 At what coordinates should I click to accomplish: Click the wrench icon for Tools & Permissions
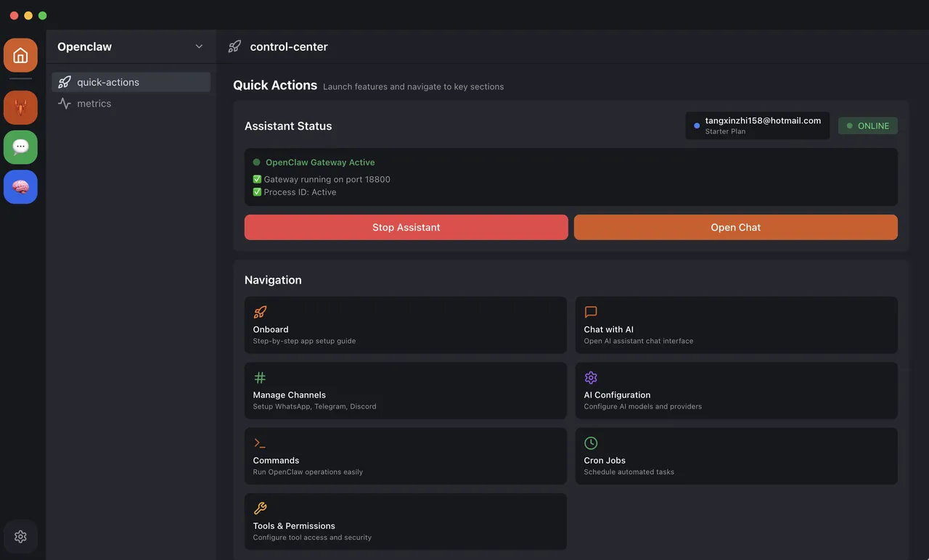(260, 508)
